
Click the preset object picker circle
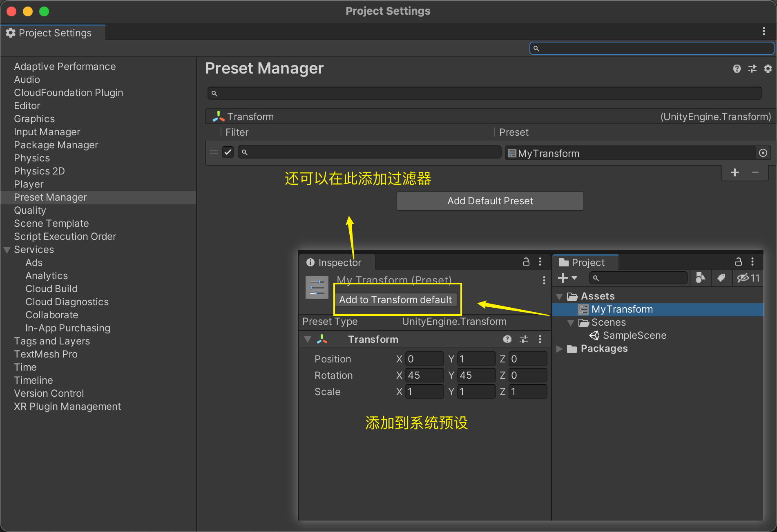tap(763, 153)
